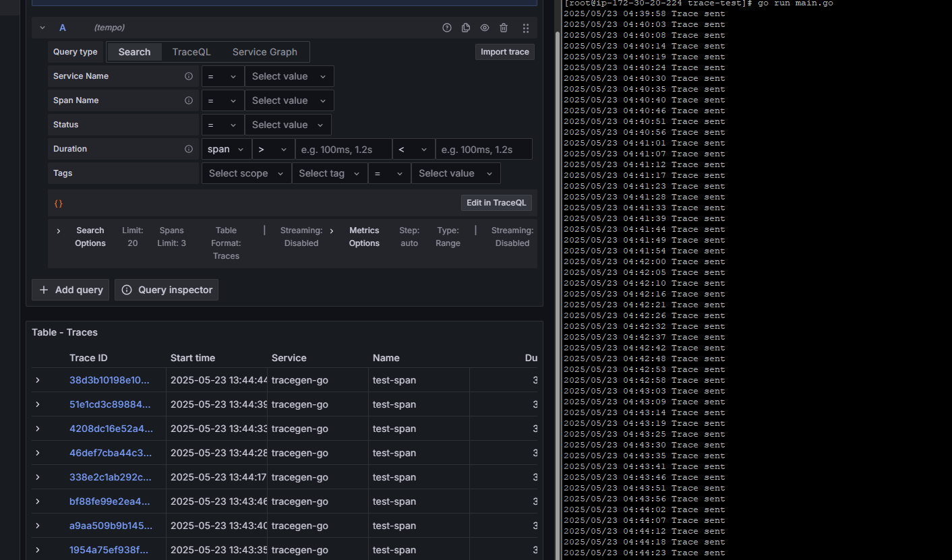Expand row for trace 338e2c1ab292c...

coord(38,477)
